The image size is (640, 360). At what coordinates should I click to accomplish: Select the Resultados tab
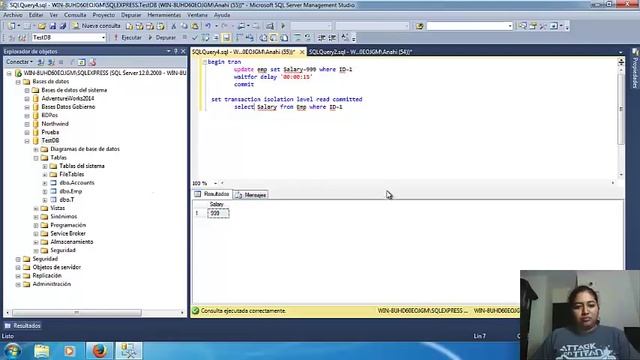click(212, 194)
